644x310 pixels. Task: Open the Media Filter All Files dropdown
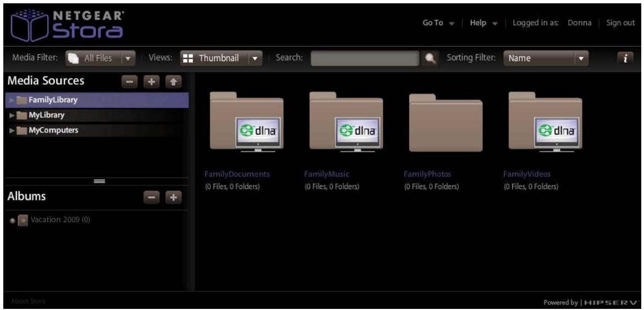click(x=100, y=58)
